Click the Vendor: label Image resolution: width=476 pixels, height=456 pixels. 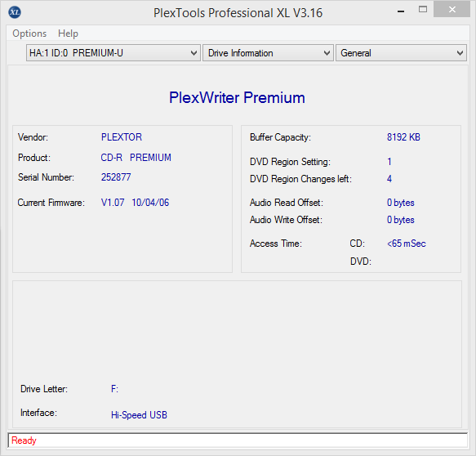coord(33,137)
